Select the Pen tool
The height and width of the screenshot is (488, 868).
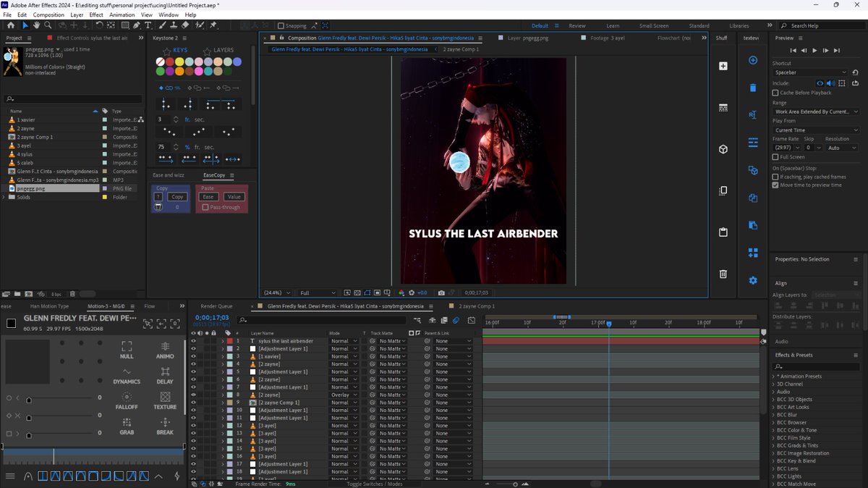coord(137,25)
